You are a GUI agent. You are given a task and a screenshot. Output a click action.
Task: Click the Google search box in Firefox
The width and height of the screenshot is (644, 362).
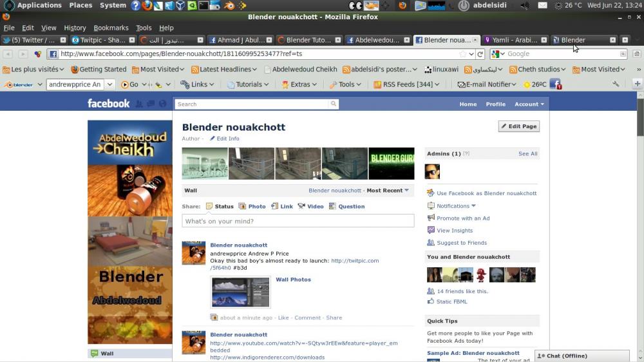click(x=563, y=54)
